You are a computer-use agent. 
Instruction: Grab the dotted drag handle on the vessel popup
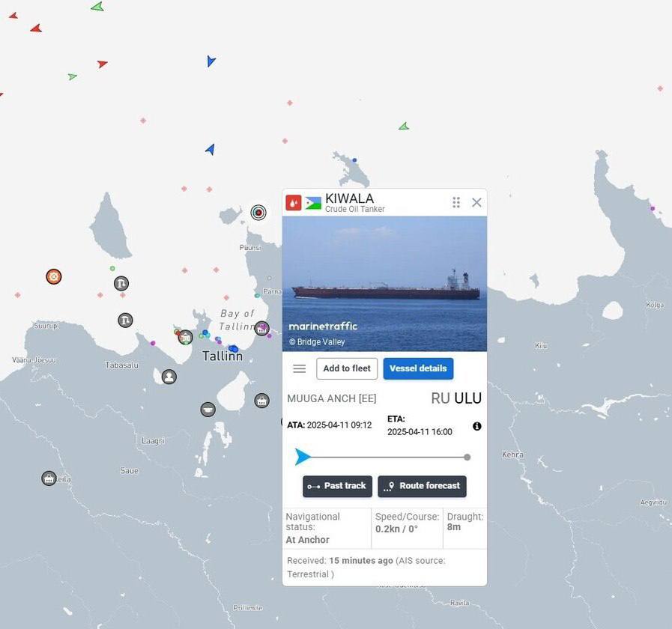[455, 202]
